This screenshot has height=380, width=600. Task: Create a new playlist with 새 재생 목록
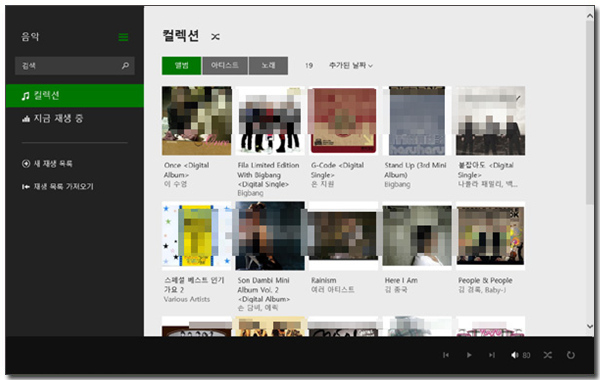47,164
